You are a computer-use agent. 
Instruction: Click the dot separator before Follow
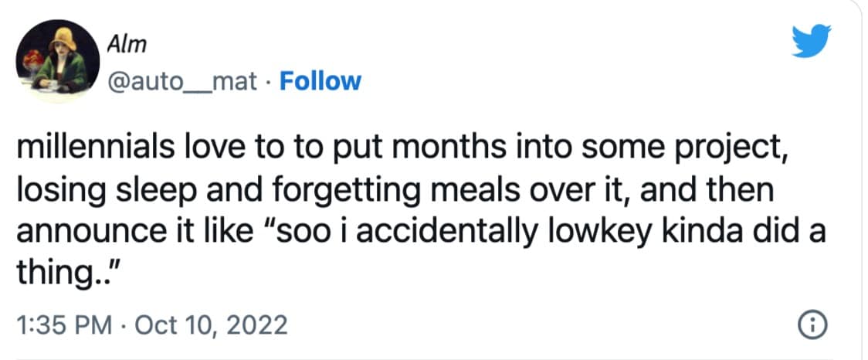click(x=267, y=80)
